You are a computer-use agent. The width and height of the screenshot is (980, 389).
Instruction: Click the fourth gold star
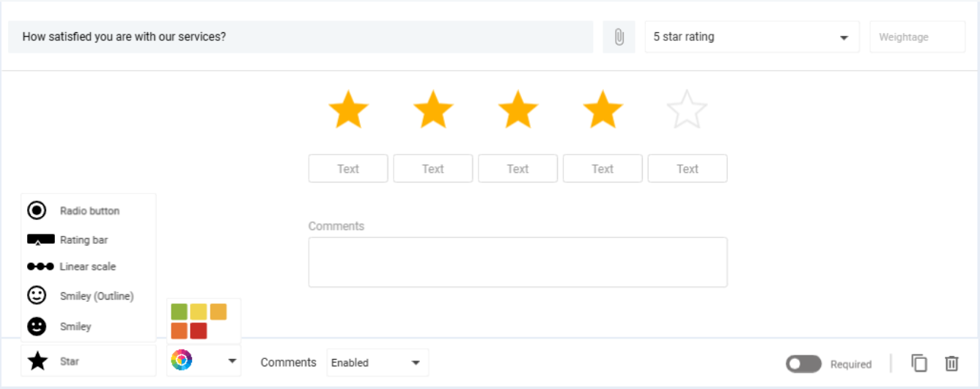(603, 110)
